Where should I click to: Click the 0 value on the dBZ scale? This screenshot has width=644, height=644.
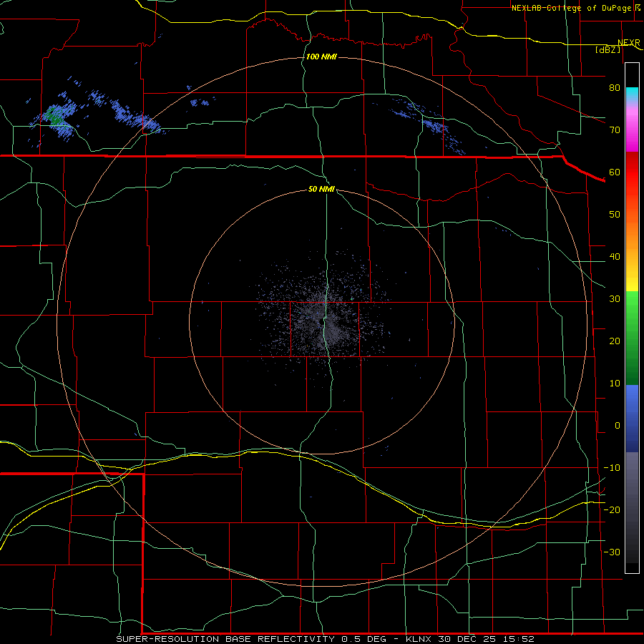coord(618,426)
